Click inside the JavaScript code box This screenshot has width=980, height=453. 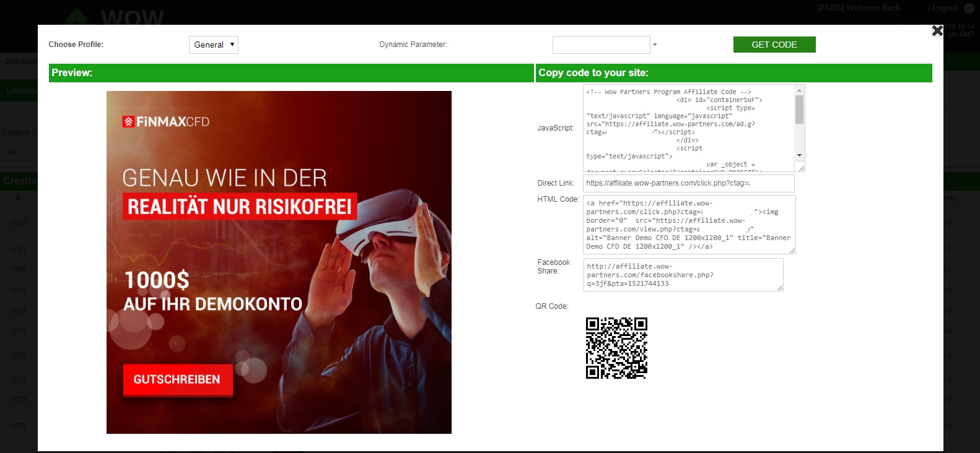point(688,127)
